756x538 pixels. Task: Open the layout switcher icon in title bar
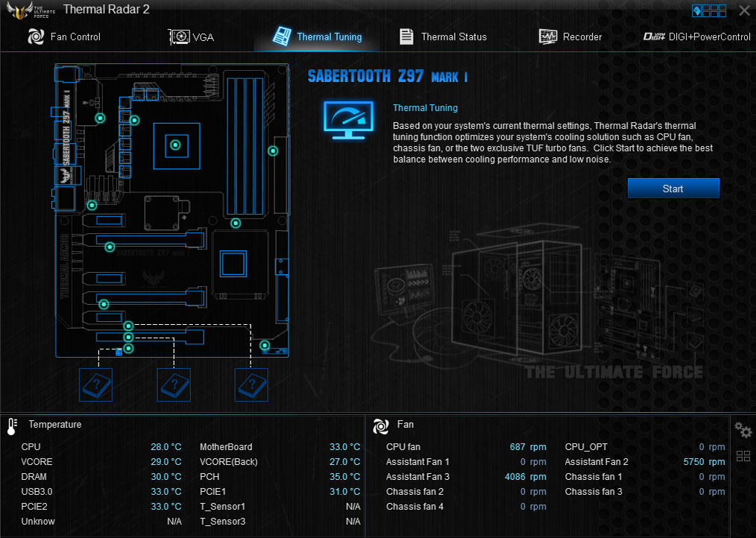click(709, 10)
